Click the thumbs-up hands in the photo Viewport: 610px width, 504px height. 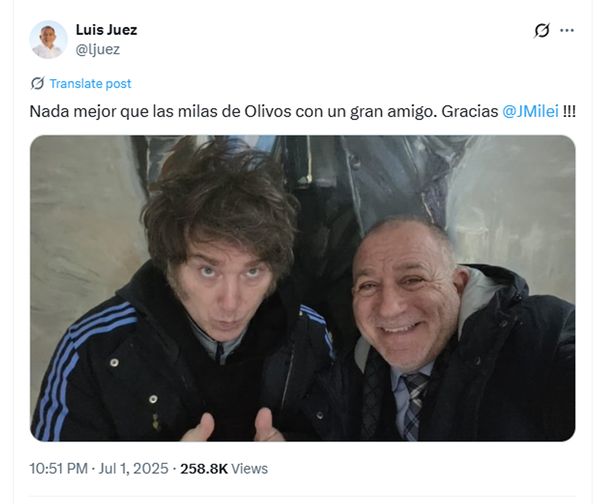point(233,425)
